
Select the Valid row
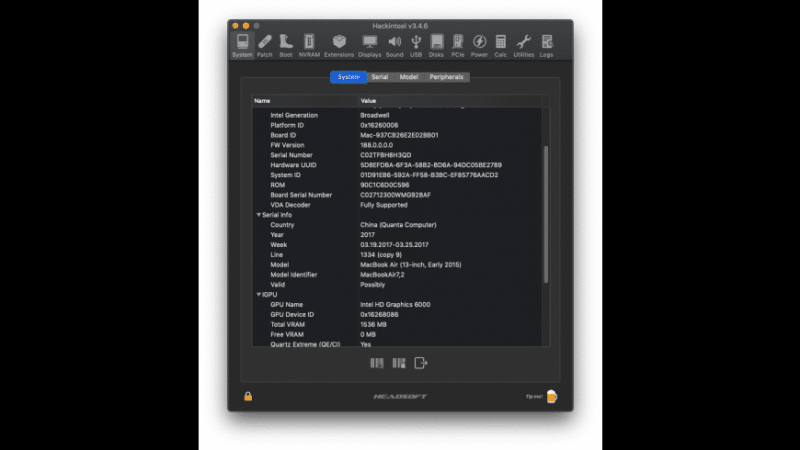point(396,285)
